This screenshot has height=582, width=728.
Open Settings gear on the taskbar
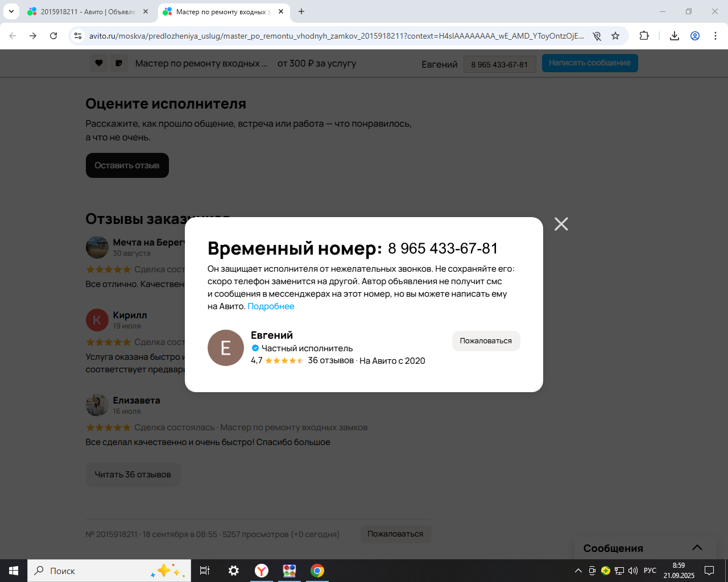point(234,571)
